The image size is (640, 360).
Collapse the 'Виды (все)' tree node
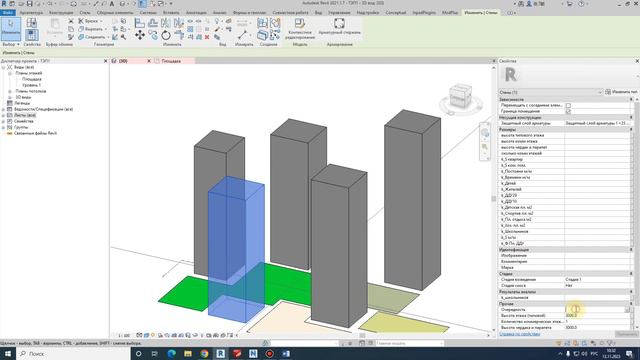(3, 67)
